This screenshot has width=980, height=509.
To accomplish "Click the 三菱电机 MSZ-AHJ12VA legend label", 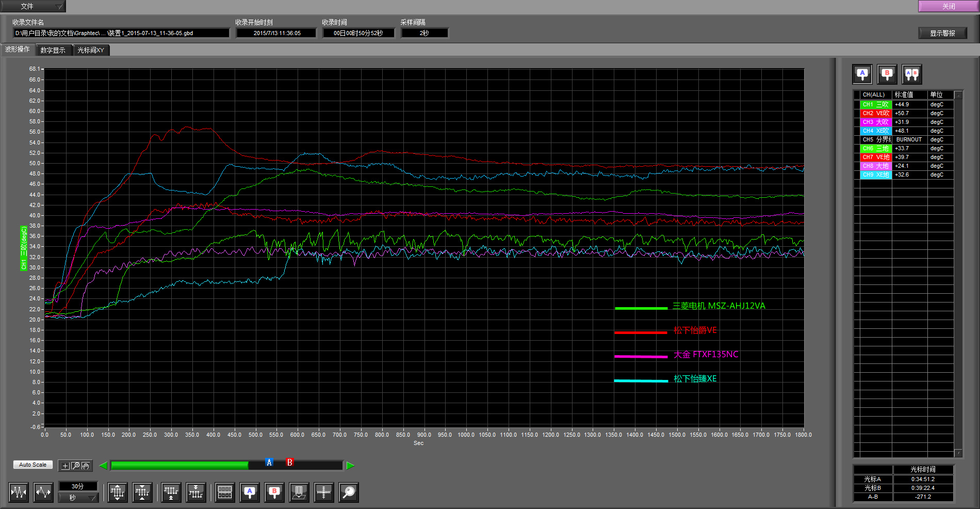I will click(718, 306).
